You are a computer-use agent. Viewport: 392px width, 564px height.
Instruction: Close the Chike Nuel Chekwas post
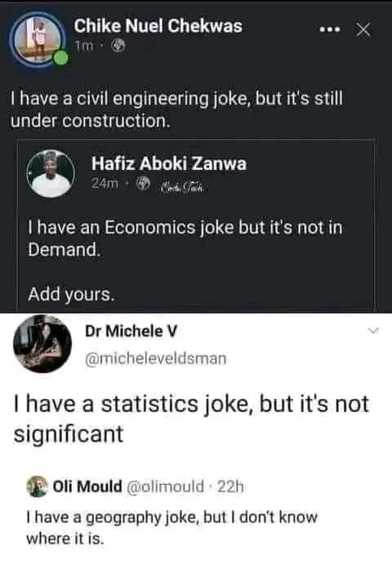point(363,29)
